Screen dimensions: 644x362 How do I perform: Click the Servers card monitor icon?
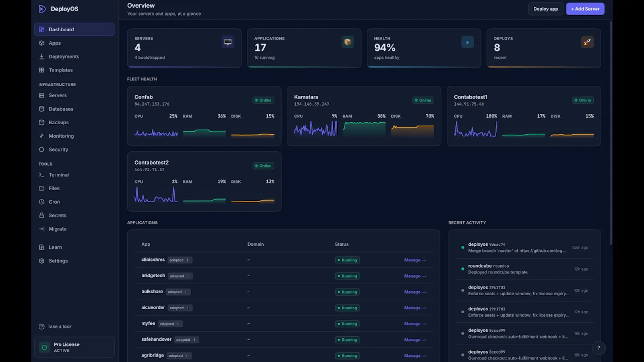click(228, 42)
